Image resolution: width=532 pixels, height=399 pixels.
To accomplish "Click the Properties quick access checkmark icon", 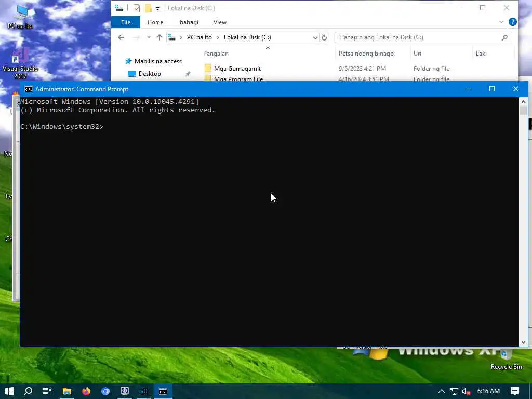I will click(137, 8).
